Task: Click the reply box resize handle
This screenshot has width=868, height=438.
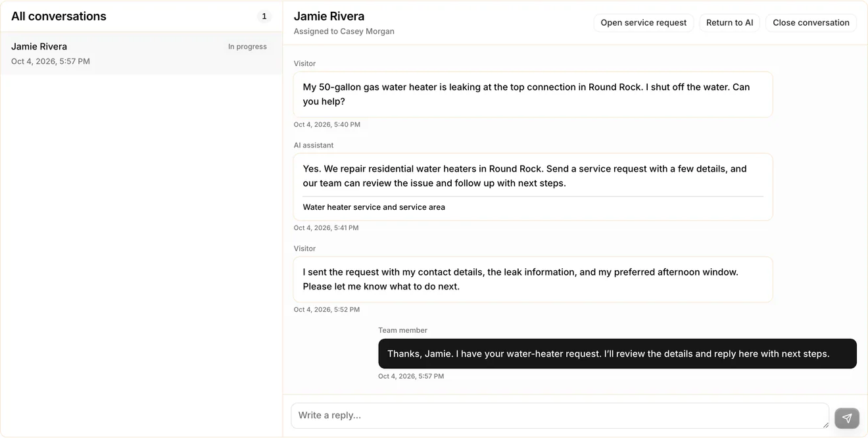Action: [x=825, y=425]
